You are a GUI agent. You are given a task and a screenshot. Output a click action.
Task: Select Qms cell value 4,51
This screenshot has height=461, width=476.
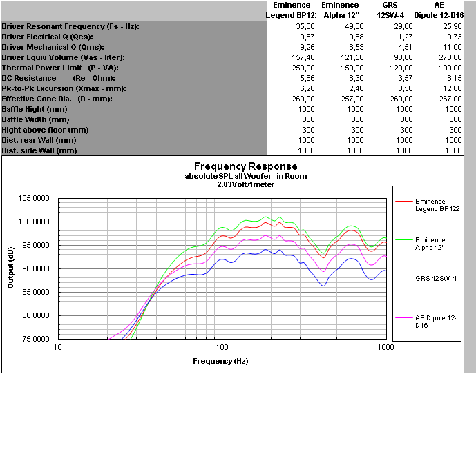tap(406, 47)
